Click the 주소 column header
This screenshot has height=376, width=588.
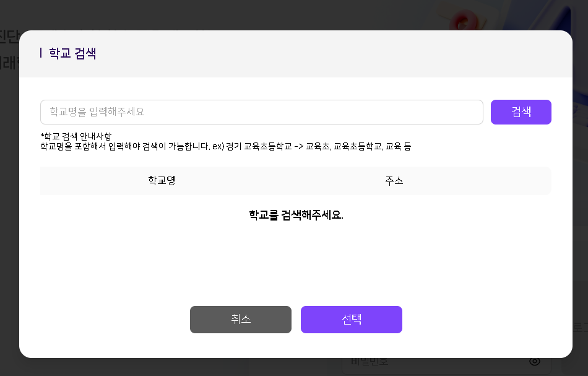(394, 181)
